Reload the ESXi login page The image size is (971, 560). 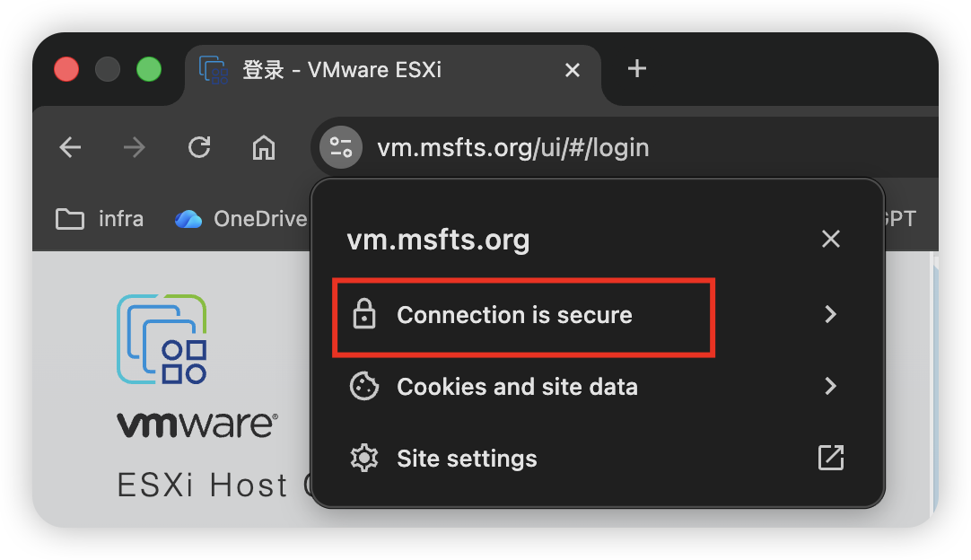(199, 147)
